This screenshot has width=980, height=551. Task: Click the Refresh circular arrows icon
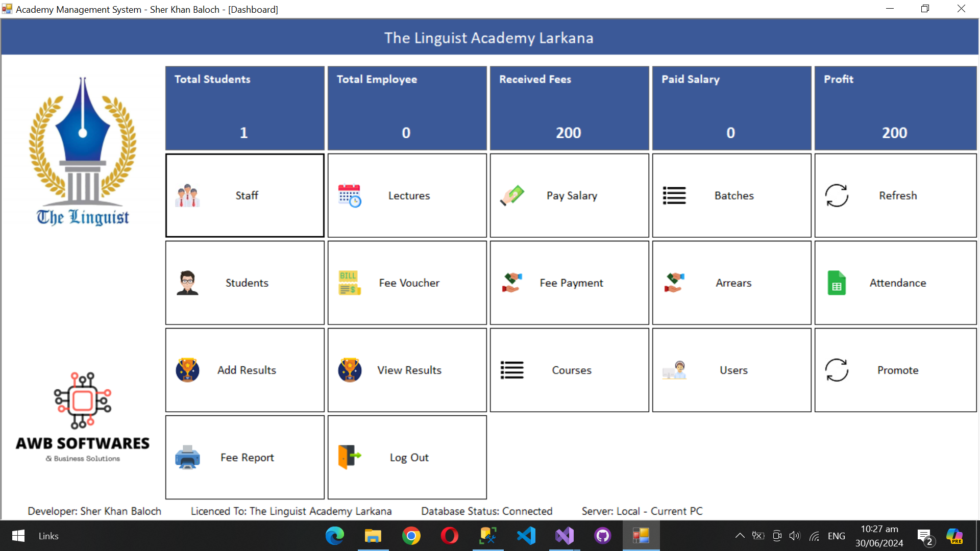(837, 195)
